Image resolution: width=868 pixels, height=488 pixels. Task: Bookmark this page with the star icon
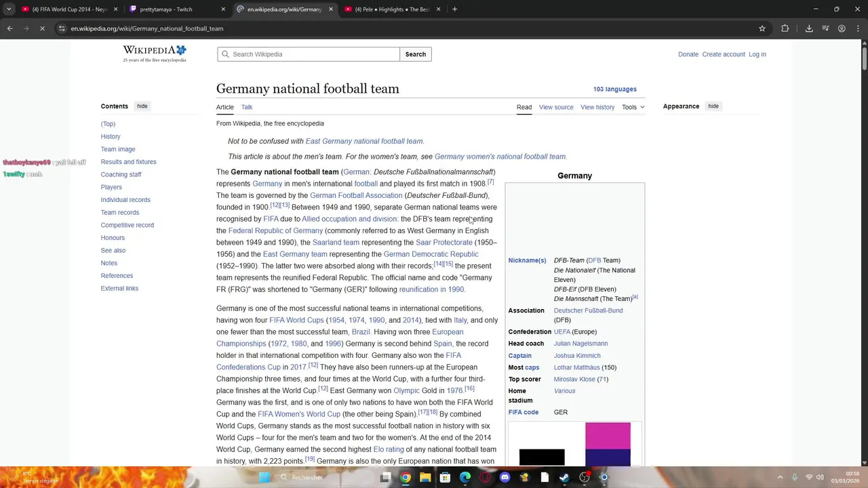click(x=762, y=28)
